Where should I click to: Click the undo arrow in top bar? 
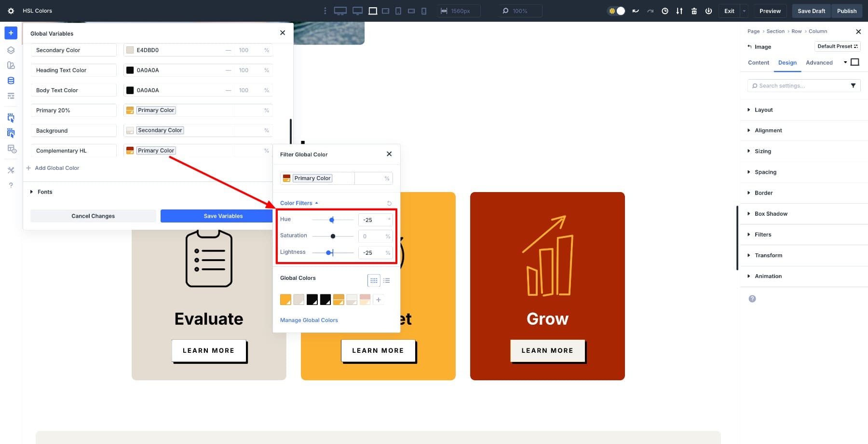coord(636,11)
